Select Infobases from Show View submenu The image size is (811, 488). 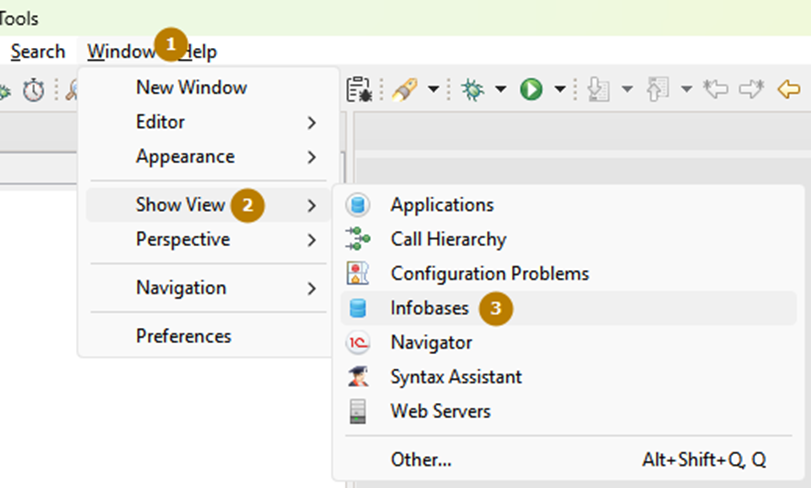coord(430,308)
